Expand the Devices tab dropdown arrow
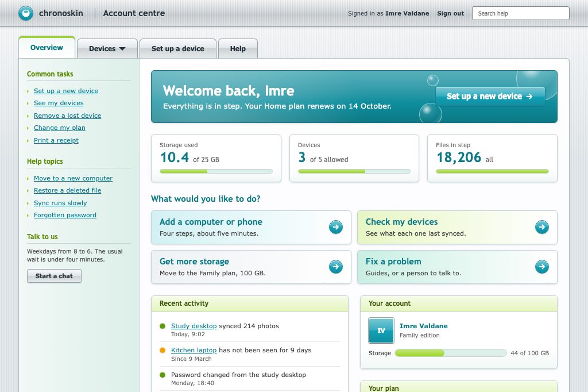 122,49
